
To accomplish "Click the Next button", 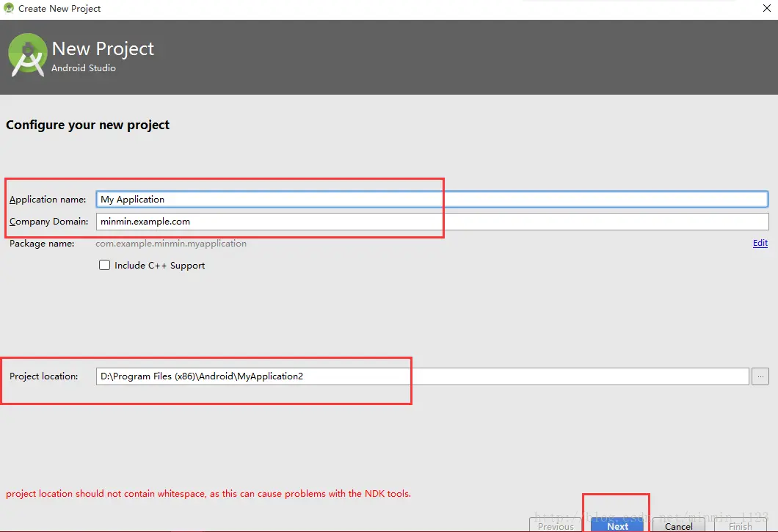I will click(x=617, y=525).
